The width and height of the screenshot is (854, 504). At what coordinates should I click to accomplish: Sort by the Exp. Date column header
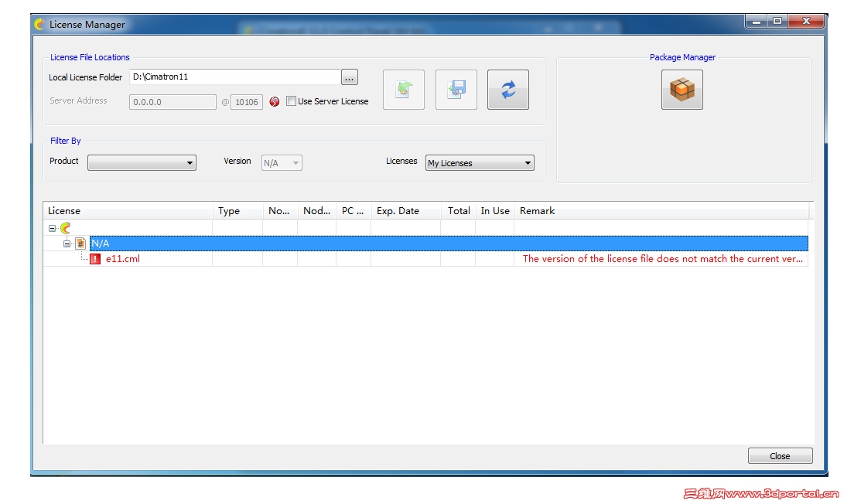click(x=406, y=210)
